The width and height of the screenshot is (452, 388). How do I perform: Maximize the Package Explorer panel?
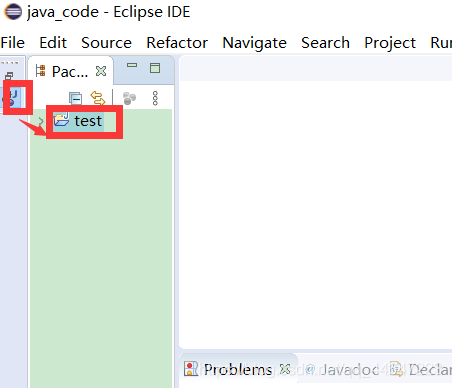pos(155,68)
